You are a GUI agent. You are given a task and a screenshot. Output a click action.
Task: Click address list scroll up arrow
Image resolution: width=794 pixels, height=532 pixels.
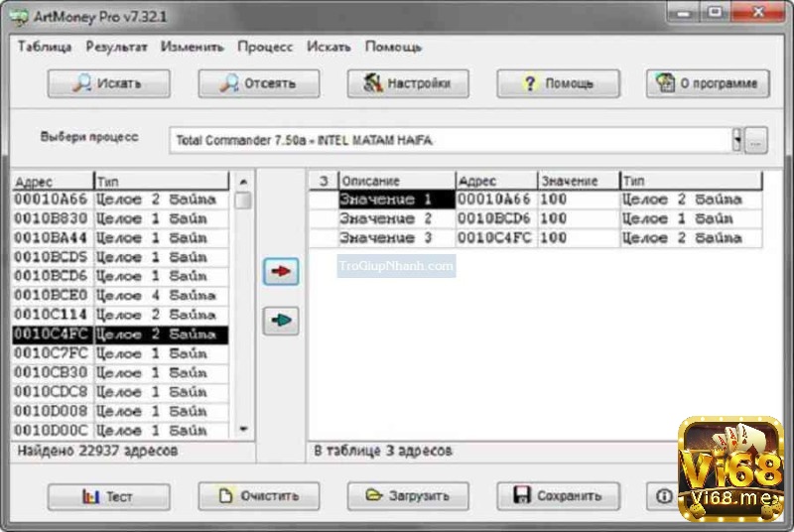(x=243, y=182)
